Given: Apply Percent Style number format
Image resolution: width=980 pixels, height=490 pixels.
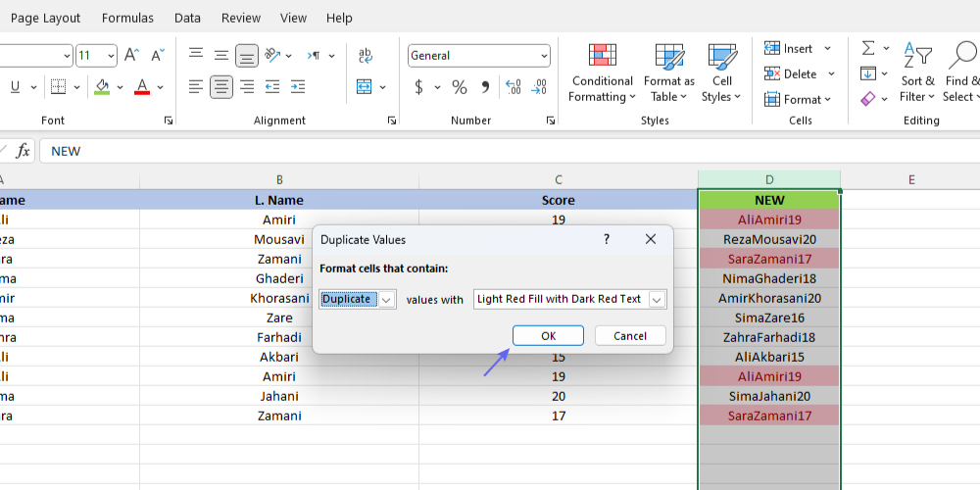Looking at the screenshot, I should tap(459, 87).
